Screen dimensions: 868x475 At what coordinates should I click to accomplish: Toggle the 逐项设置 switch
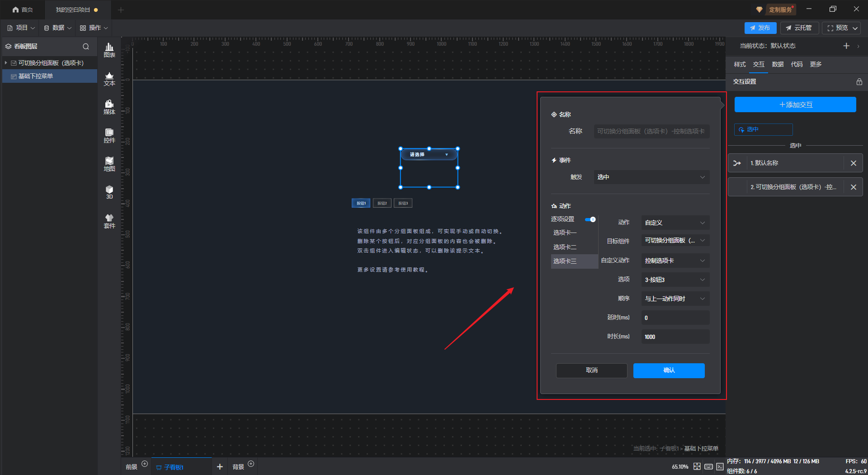pos(590,219)
